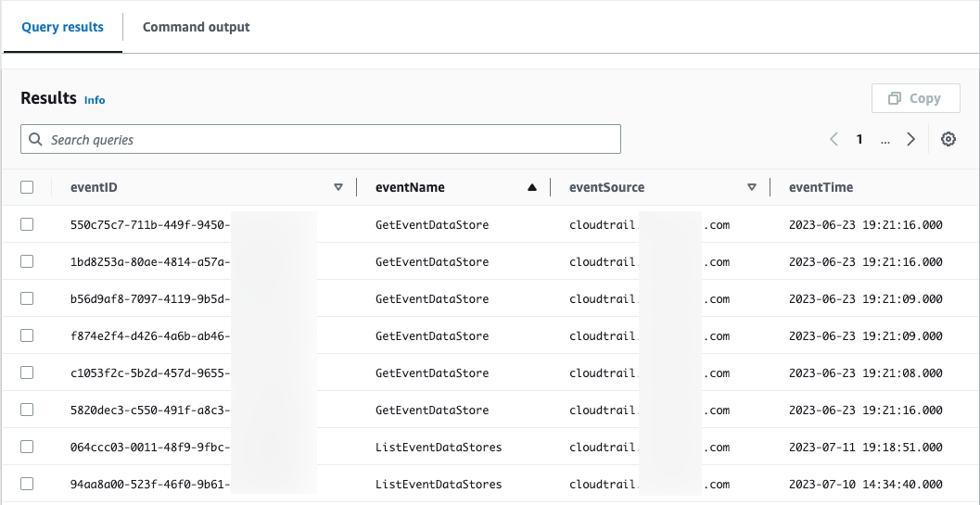Image resolution: width=980 pixels, height=505 pixels.
Task: Click the eventID sort triangle
Action: (x=338, y=187)
